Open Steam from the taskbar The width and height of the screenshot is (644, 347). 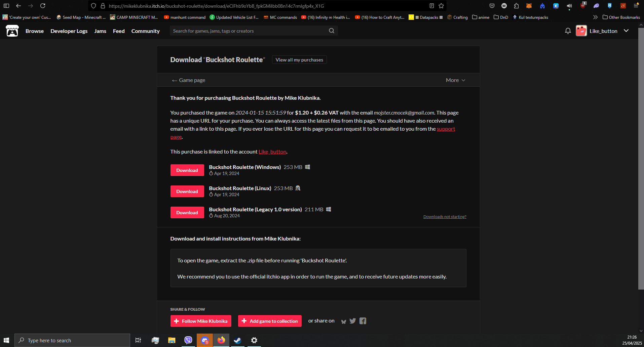point(237,340)
